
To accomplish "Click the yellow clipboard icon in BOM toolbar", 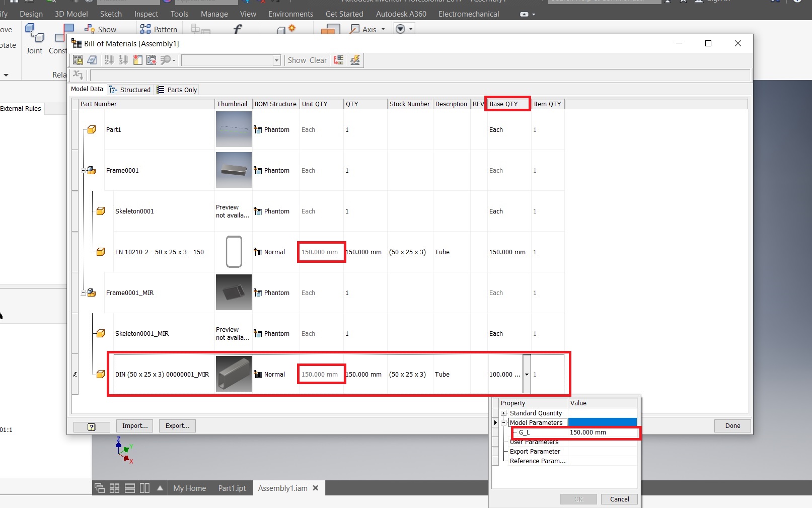I will click(x=137, y=60).
